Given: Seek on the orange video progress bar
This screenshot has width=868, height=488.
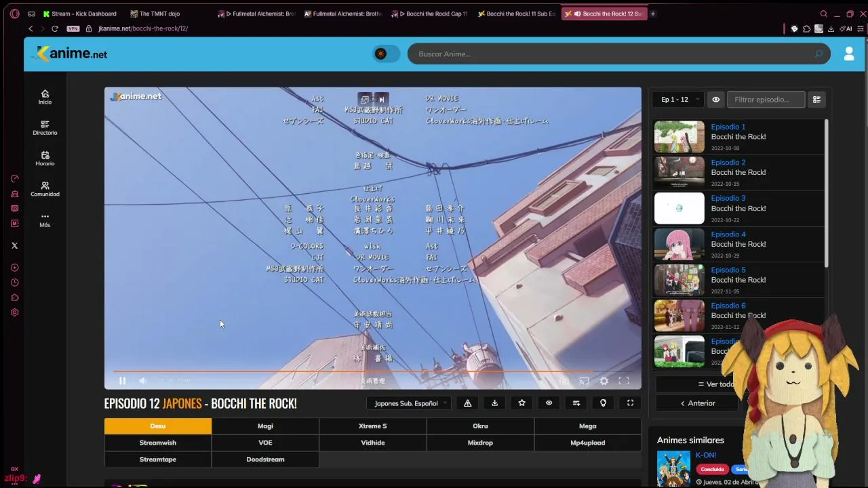Looking at the screenshot, I should click(x=372, y=371).
